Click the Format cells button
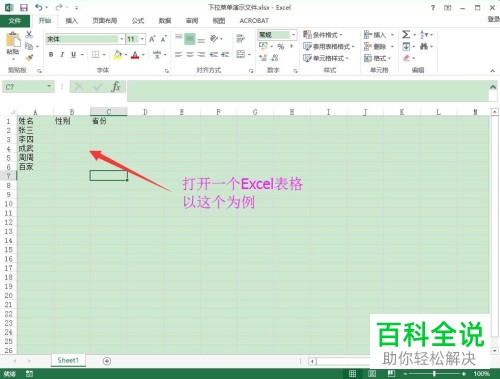This screenshot has width=500, height=379. click(x=377, y=58)
